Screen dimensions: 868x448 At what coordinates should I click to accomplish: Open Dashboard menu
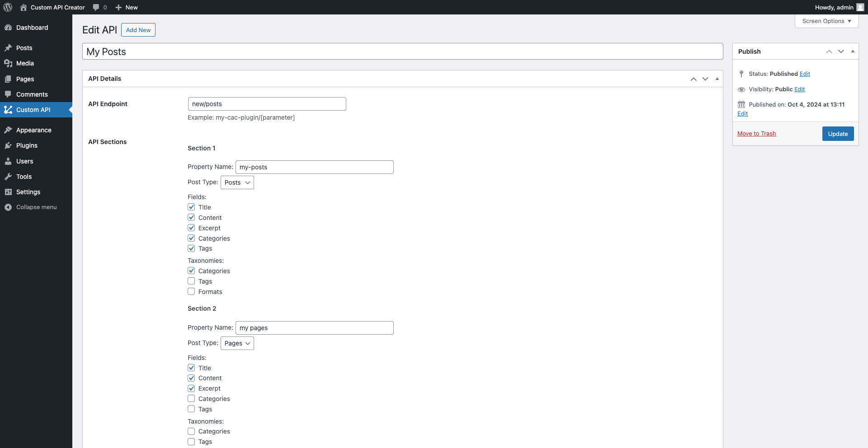click(x=36, y=28)
